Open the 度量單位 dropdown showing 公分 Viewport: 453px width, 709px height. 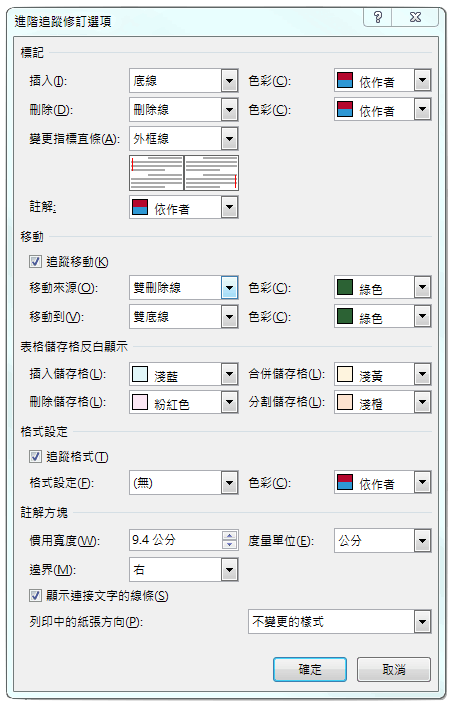[x=382, y=540]
